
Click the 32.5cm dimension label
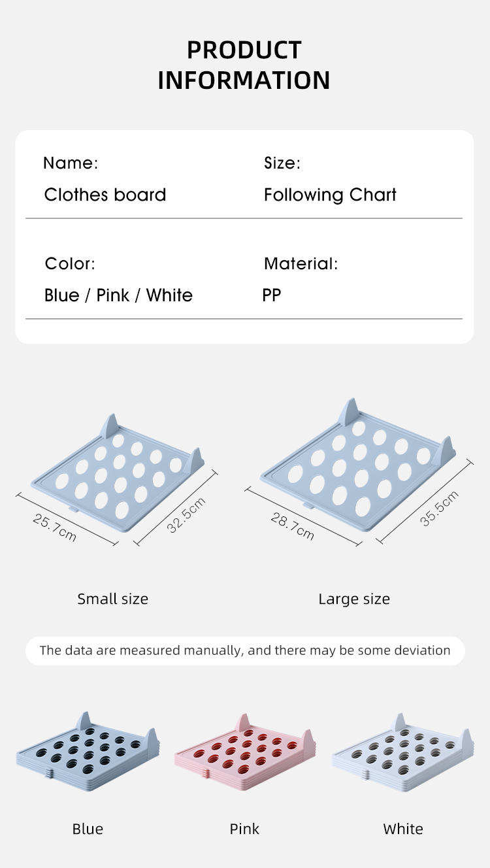point(186,515)
